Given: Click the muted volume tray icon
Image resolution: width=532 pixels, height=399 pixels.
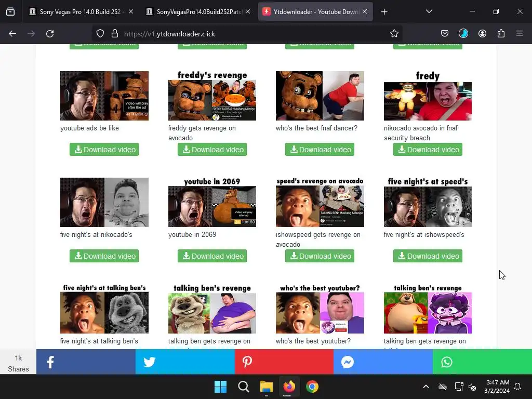Looking at the screenshot, I should 472,387.
